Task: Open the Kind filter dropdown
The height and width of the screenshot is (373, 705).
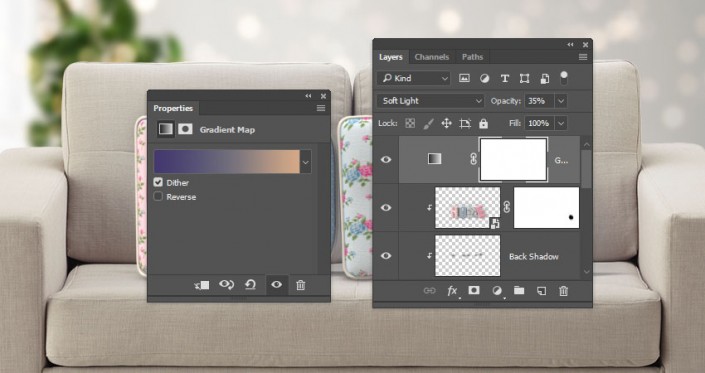Action: [x=414, y=78]
